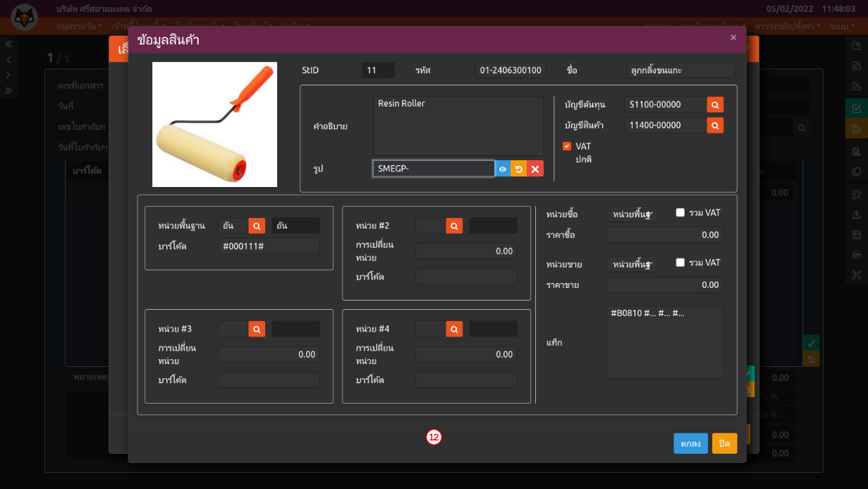The image size is (868, 489).
Task: Click the ปิด button to close
Action: coord(724,443)
